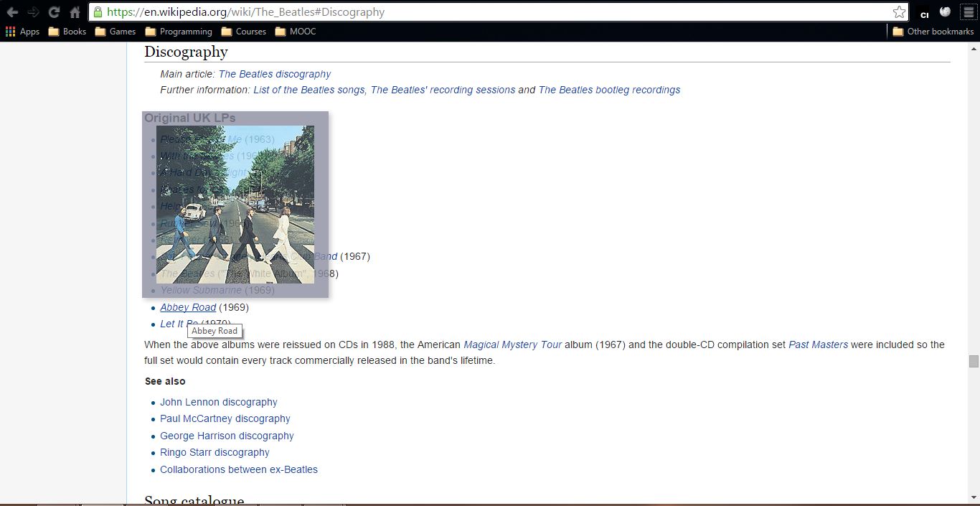
Task: Click the Abbey Road album cover preview
Action: [235, 205]
